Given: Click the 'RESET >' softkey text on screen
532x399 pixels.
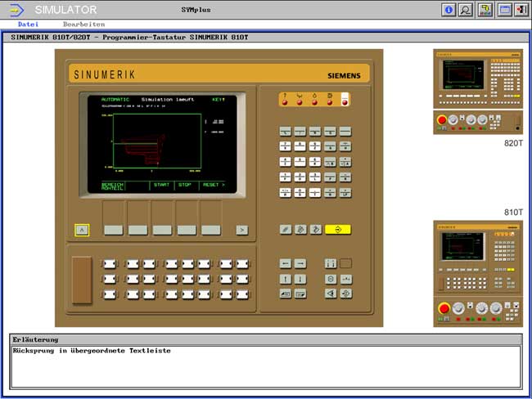Looking at the screenshot, I should [214, 185].
